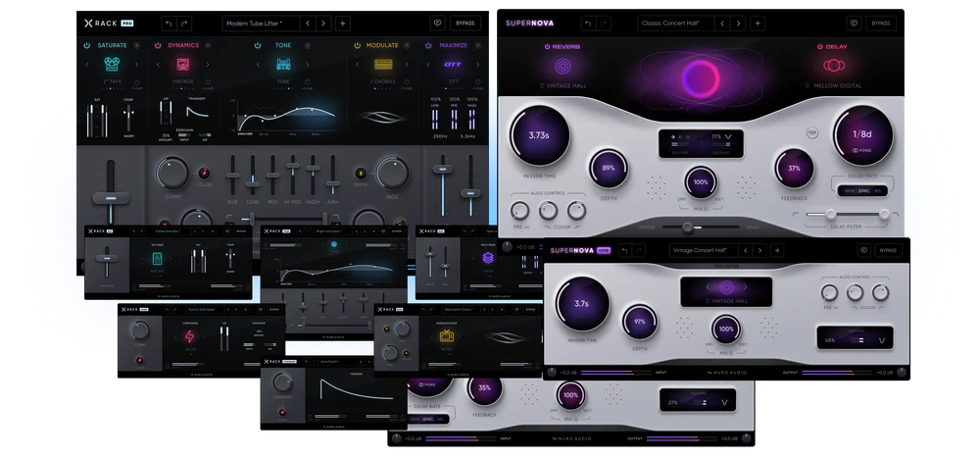Undo last change in Supernova window
This screenshot has height=457, width=980.
588,24
